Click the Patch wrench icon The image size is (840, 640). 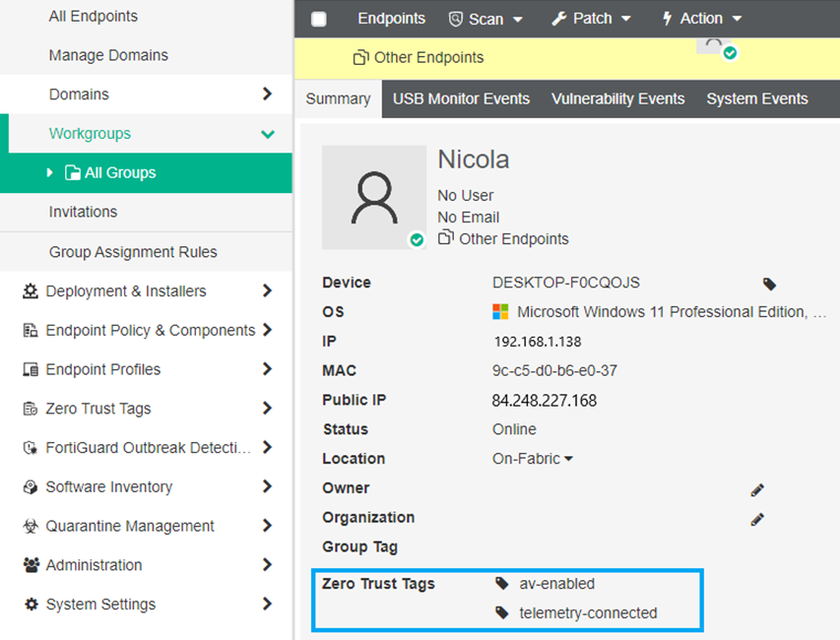point(559,20)
